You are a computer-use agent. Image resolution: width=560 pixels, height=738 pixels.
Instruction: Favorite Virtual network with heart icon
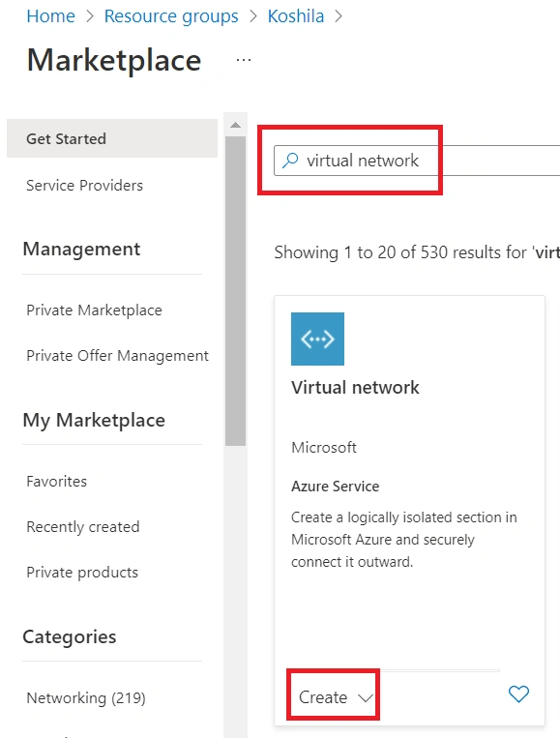(518, 694)
